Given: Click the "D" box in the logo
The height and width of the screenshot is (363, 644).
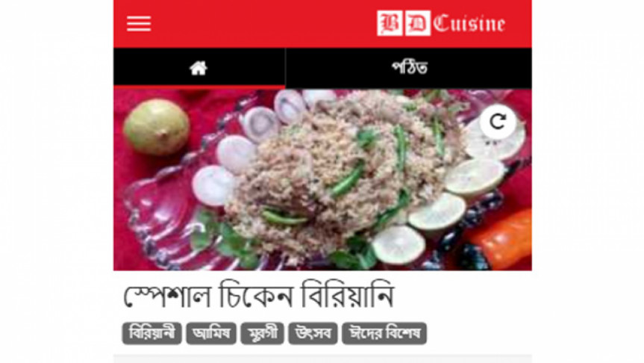Looking at the screenshot, I should coord(418,23).
